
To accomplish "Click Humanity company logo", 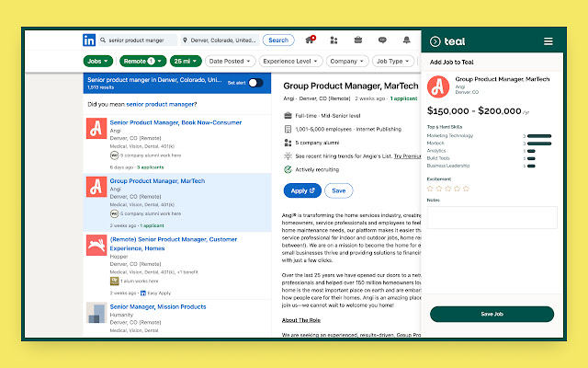I will [96, 313].
